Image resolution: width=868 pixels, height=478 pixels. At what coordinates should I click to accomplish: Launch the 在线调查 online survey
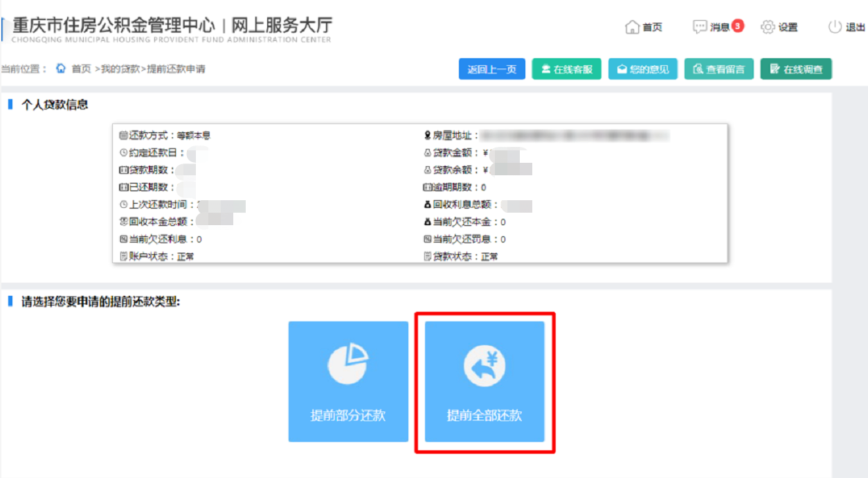[x=795, y=69]
